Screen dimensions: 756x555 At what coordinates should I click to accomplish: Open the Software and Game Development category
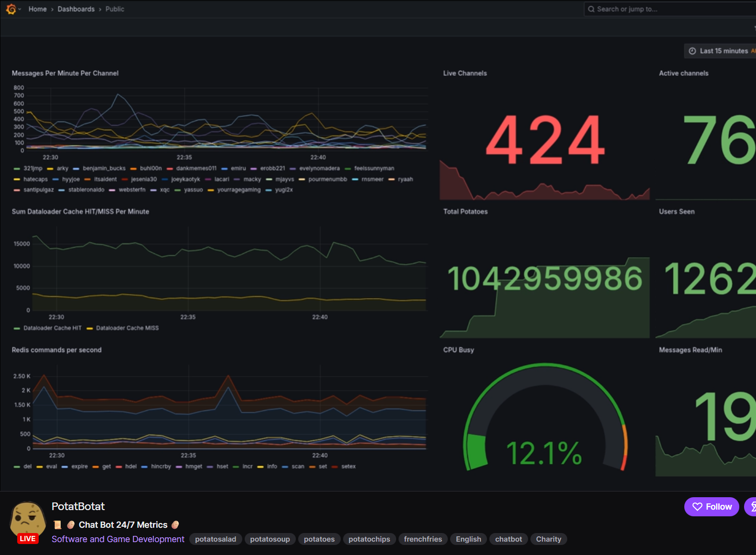pos(118,539)
